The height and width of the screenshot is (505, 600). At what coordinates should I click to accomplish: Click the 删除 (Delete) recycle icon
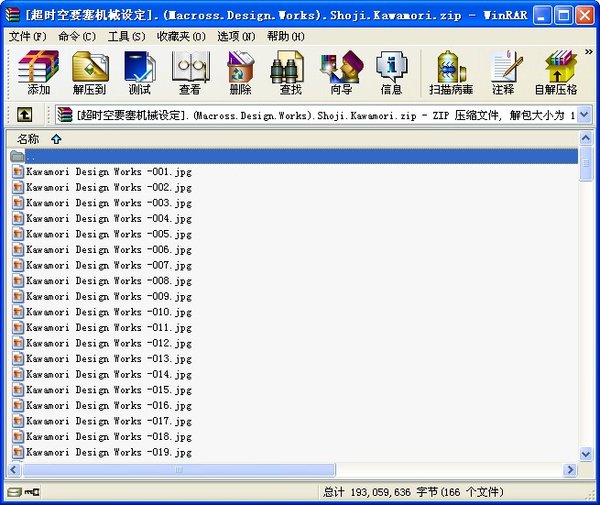pyautogui.click(x=240, y=73)
